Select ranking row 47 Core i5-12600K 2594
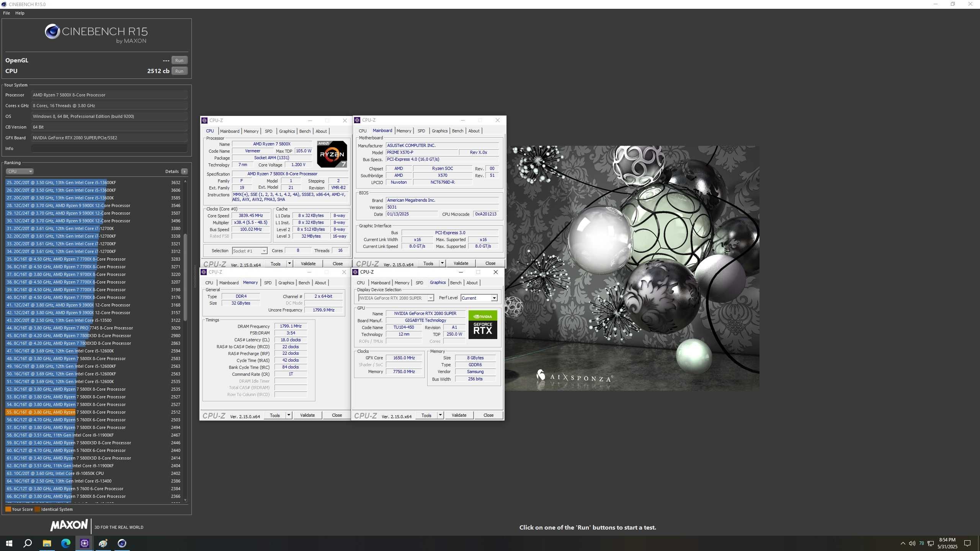 [x=93, y=351]
